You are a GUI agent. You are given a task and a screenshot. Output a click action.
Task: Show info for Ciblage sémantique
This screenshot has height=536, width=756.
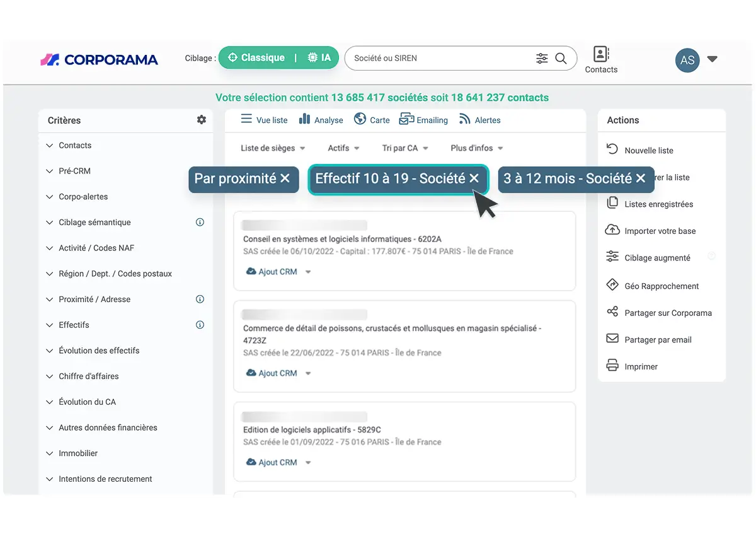pos(200,223)
